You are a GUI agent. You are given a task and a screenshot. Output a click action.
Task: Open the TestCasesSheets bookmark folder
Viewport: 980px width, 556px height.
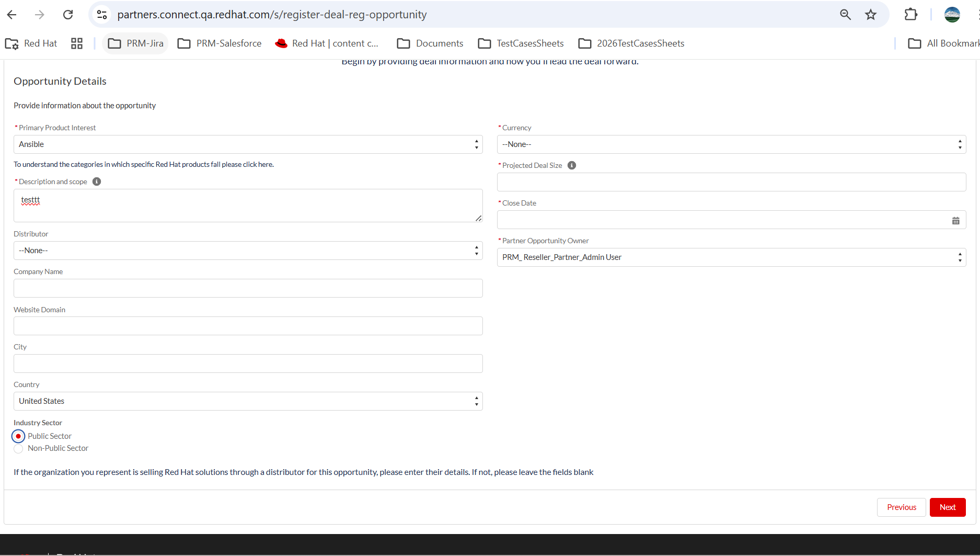[521, 43]
